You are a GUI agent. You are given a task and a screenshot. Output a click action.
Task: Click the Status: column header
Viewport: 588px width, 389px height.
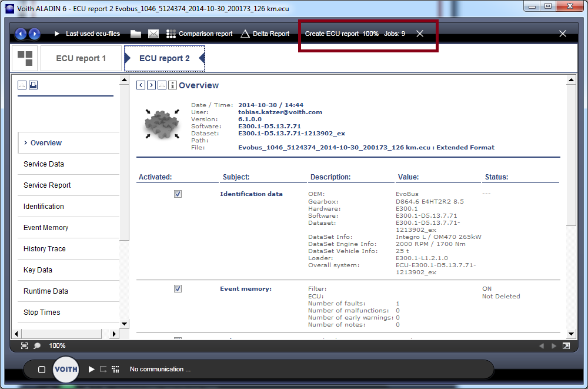496,177
